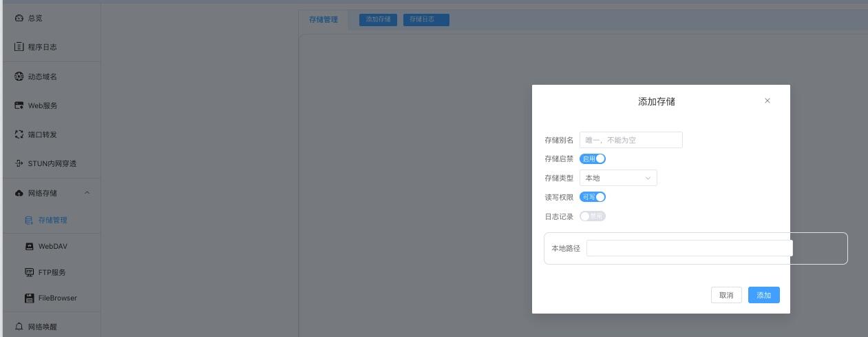The image size is (868, 337).
Task: Click the 网络唤醒 bell icon
Action: 19,327
